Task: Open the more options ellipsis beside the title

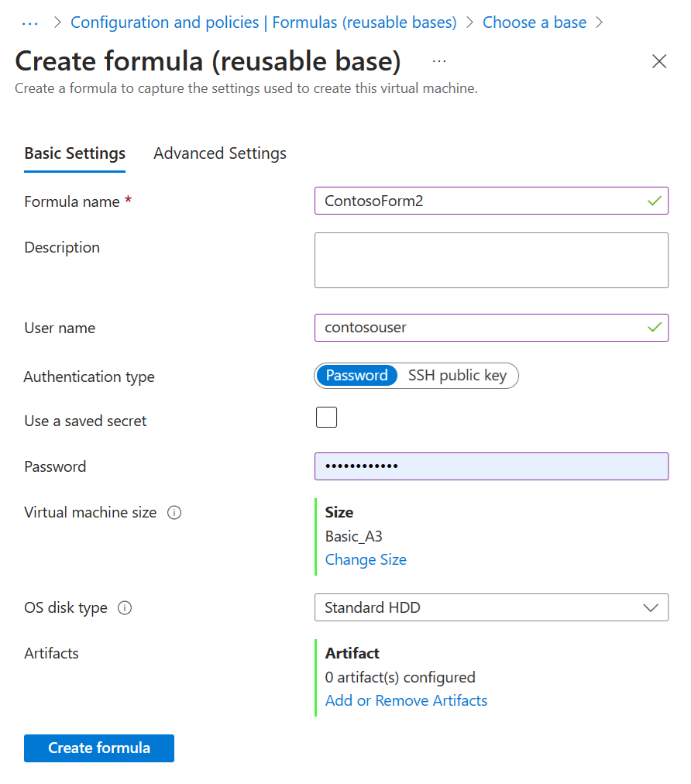Action: pyautogui.click(x=439, y=61)
